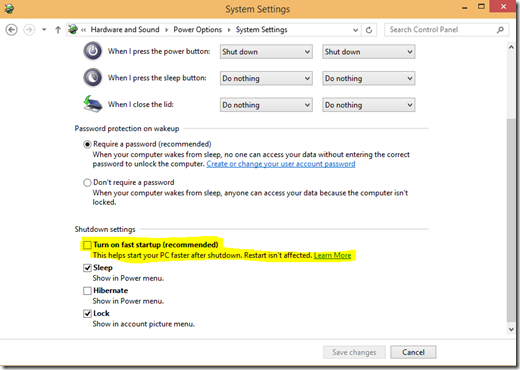
Task: Click the vertical scrollbar thumb
Action: tap(511, 220)
